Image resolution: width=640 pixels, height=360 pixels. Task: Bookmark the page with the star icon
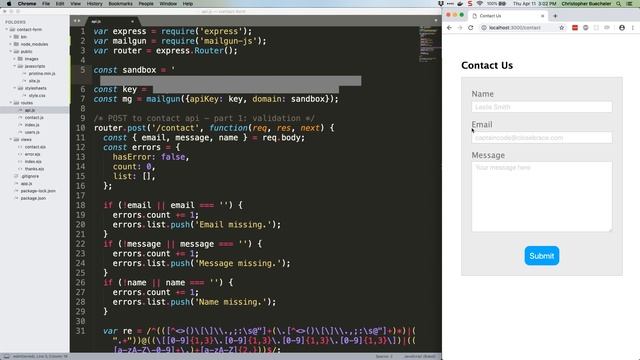coord(562,28)
